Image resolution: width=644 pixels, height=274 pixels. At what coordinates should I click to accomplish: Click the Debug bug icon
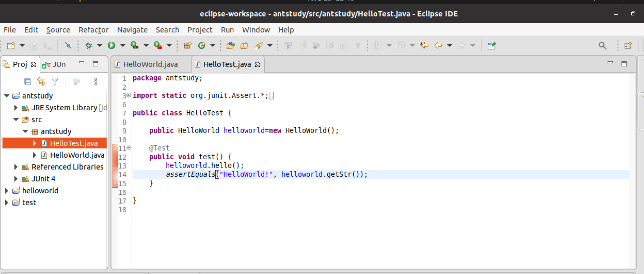point(88,45)
